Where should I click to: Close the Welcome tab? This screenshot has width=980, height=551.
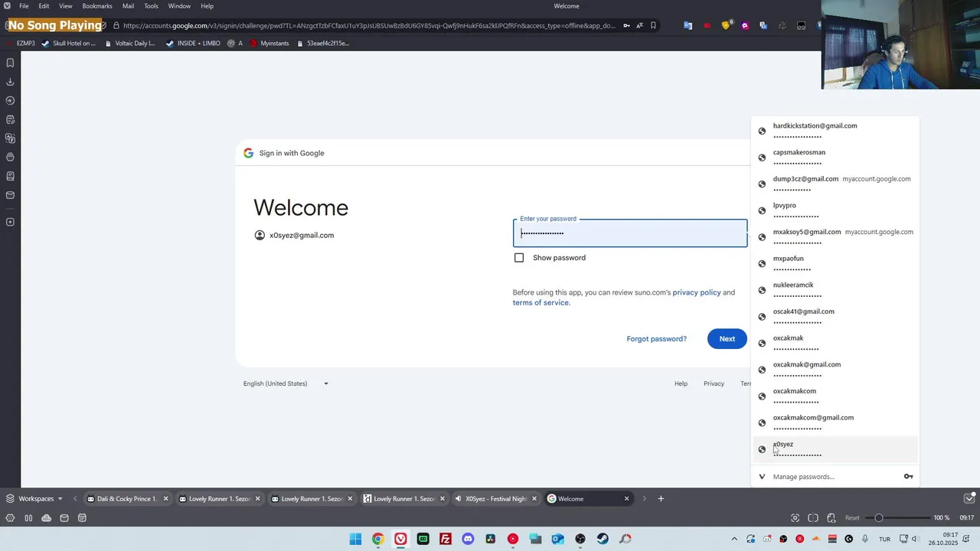[x=626, y=499]
